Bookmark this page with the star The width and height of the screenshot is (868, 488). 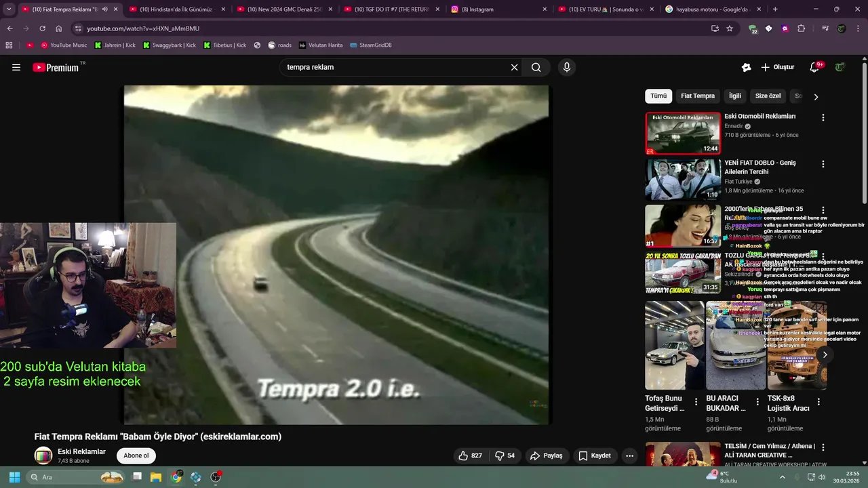point(730,28)
